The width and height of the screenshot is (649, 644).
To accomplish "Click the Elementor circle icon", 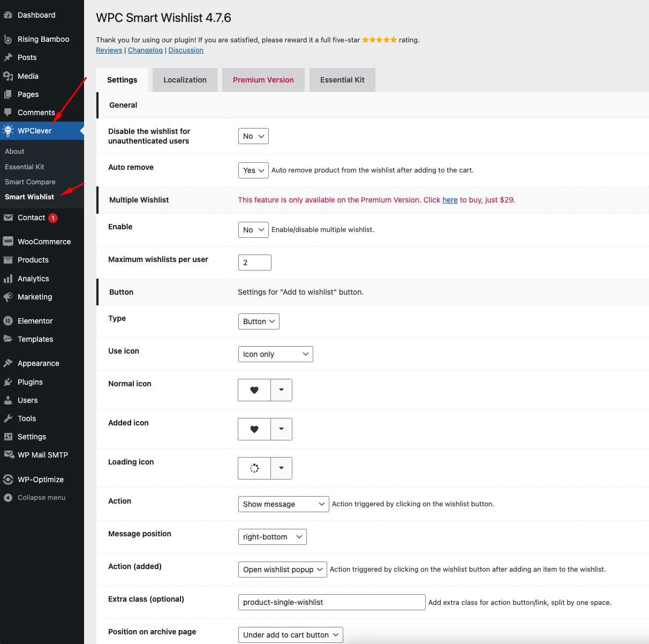I will (8, 321).
